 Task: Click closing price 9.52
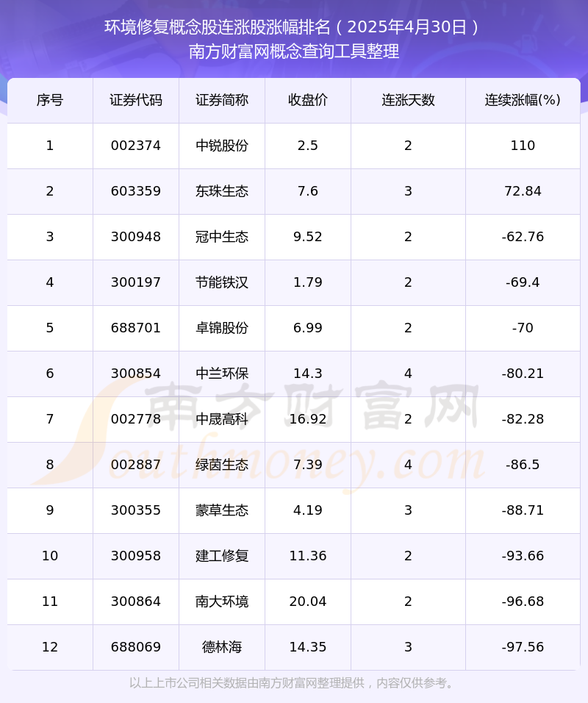pos(308,237)
